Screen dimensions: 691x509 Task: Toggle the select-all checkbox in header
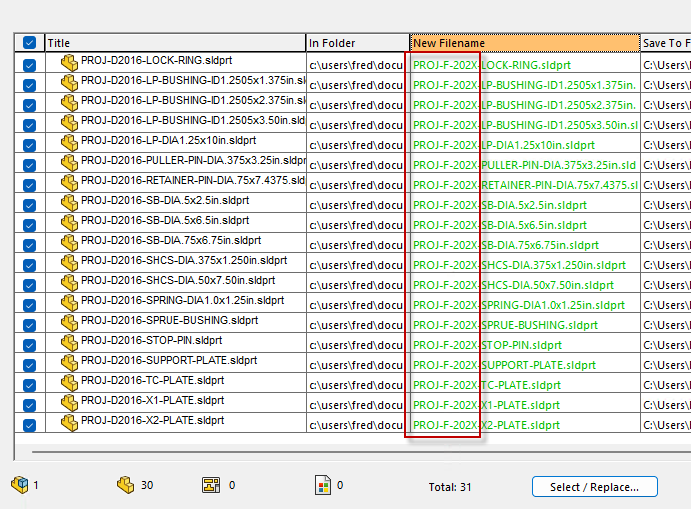[x=29, y=43]
